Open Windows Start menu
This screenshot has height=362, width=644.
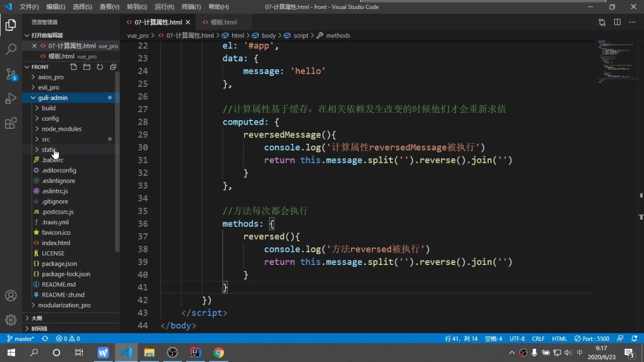tap(11, 352)
